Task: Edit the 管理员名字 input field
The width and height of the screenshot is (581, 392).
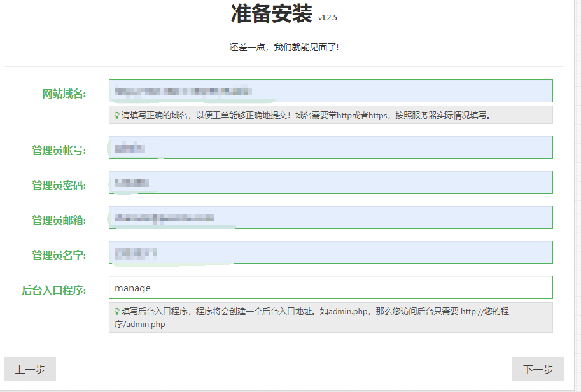Action: [x=330, y=252]
